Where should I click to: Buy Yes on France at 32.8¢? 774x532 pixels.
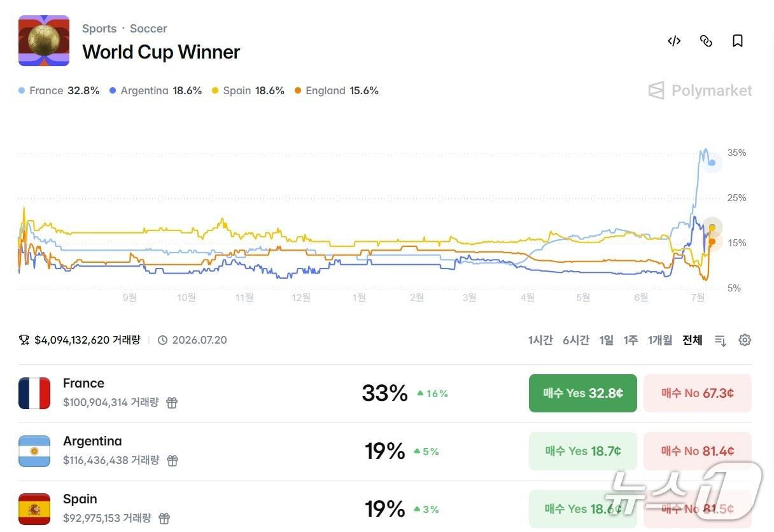[x=583, y=393]
